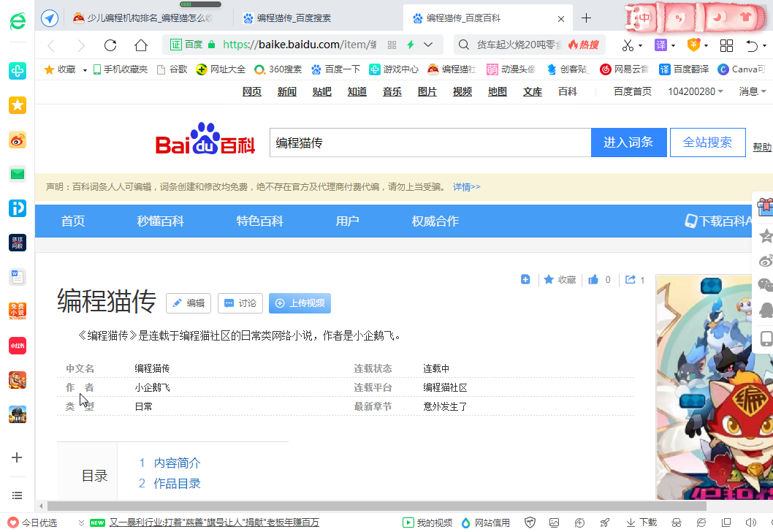Reload the current page
The image size is (773, 532).
point(110,45)
